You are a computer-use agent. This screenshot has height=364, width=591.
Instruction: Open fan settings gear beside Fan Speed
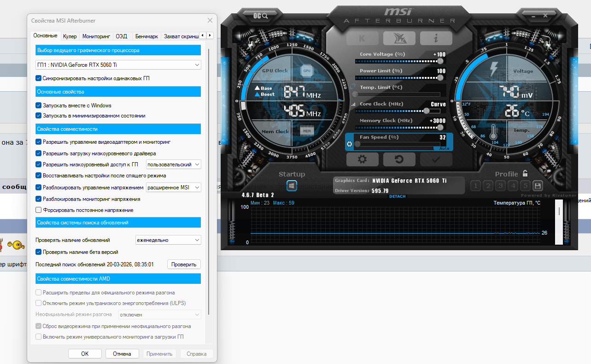(x=350, y=144)
